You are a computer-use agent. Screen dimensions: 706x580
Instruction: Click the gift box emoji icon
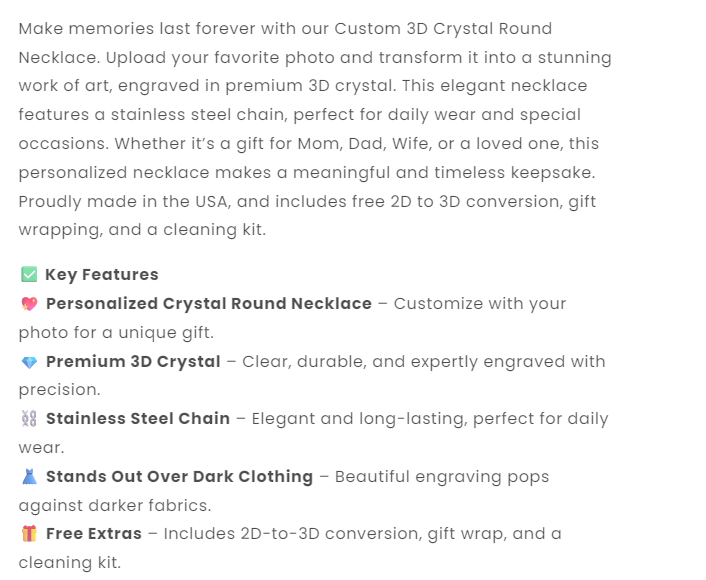pyautogui.click(x=29, y=534)
